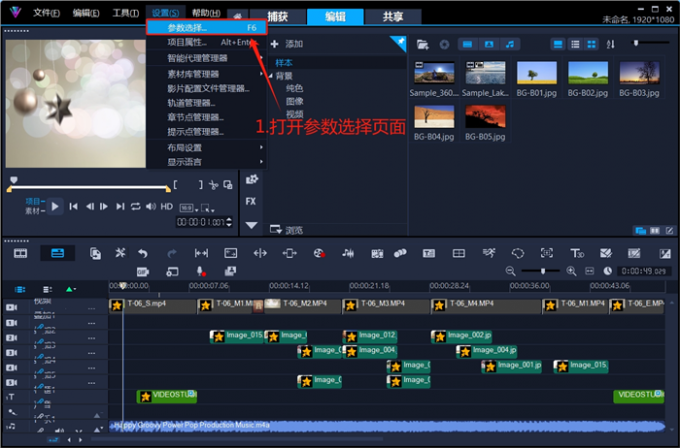Viewport: 680px width, 448px height.
Task: Switch to the 共享 tab
Action: [x=393, y=17]
